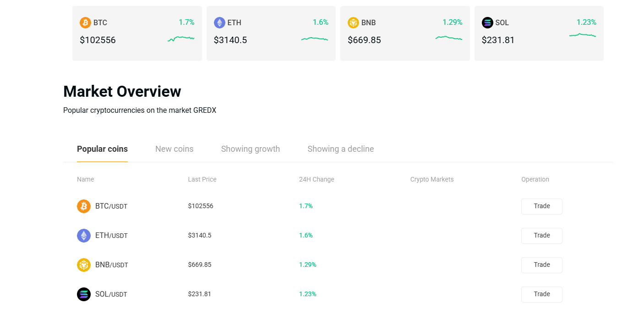Click the Solana icon in top card
Image resolution: width=644 pixels, height=309 pixels.
click(487, 22)
